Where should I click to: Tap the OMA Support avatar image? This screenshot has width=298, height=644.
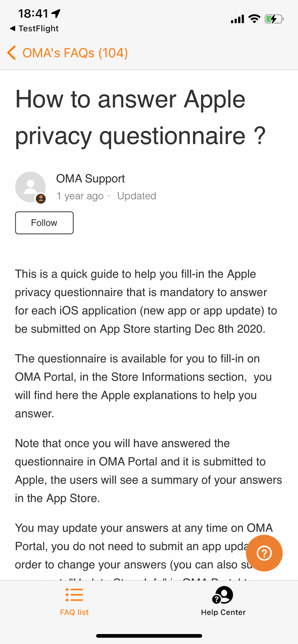pyautogui.click(x=30, y=187)
